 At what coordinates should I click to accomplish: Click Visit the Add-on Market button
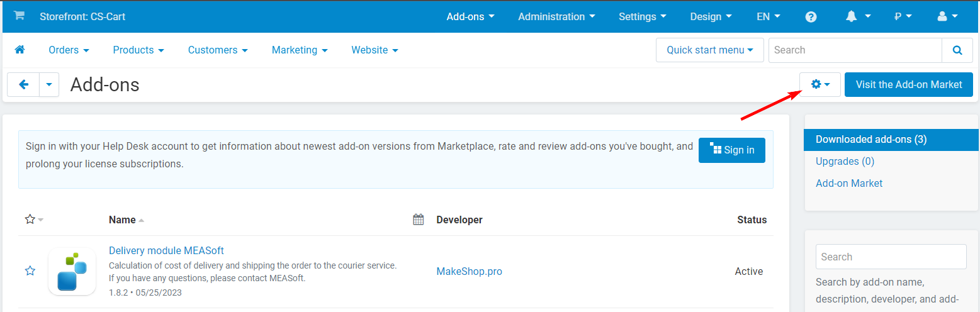(x=908, y=84)
